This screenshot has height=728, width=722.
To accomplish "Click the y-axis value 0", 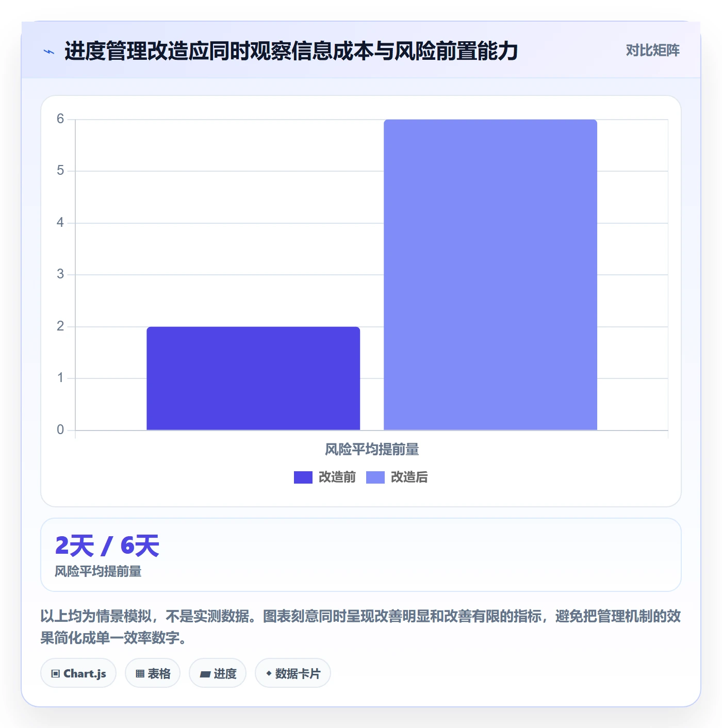I will click(x=60, y=430).
